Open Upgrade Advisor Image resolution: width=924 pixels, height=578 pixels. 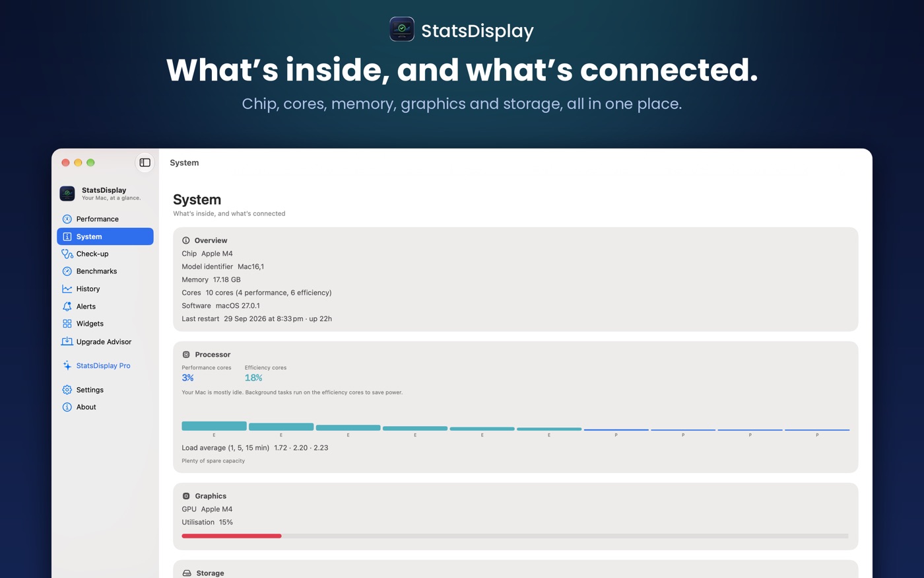pyautogui.click(x=105, y=342)
